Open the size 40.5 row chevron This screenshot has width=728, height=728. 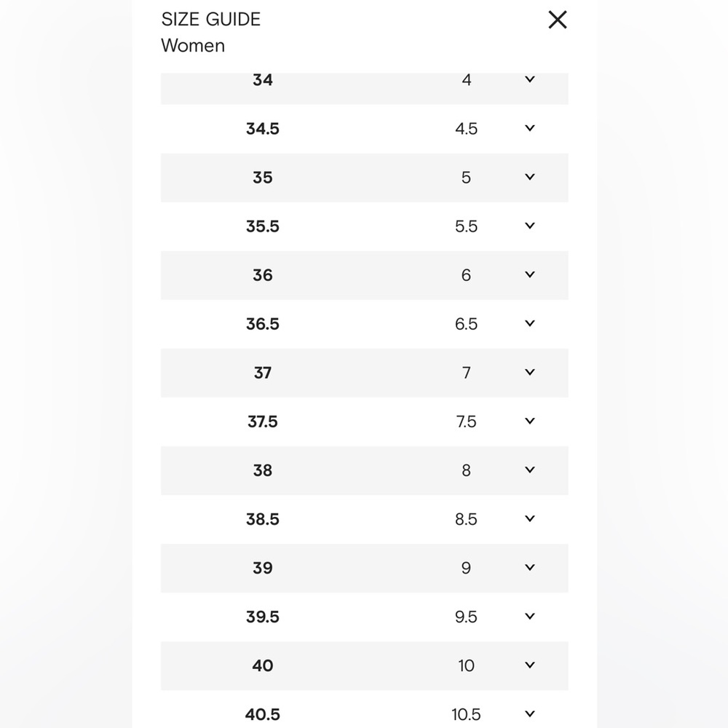click(x=530, y=713)
